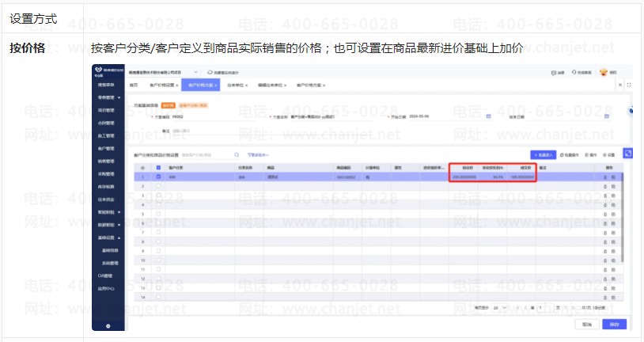Close the 客户价格设置 tab
Screen dimensions: 644x342
pyautogui.click(x=177, y=85)
